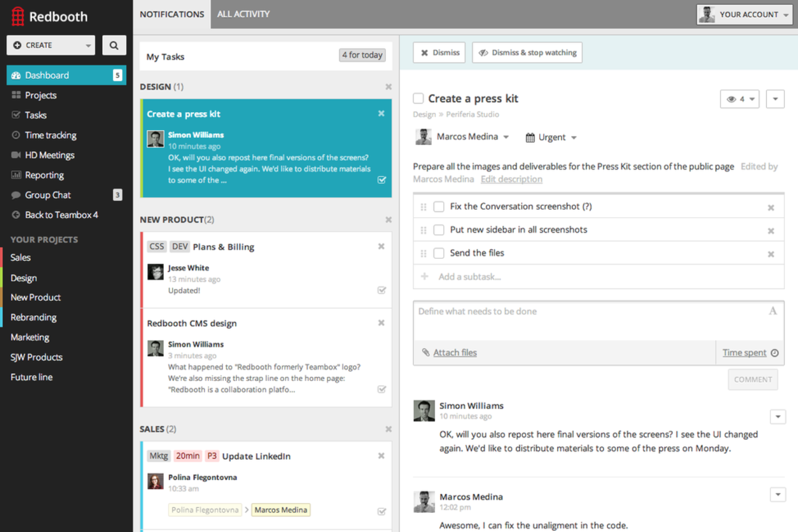Dismiss the DESIGN notification group
The height and width of the screenshot is (532, 798).
click(388, 87)
